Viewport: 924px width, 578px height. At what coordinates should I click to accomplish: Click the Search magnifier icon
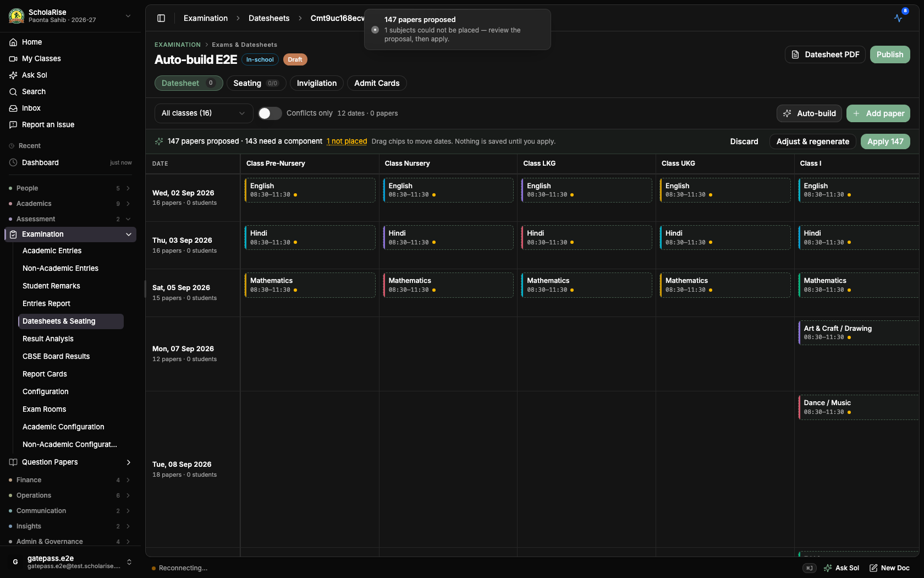[13, 91]
